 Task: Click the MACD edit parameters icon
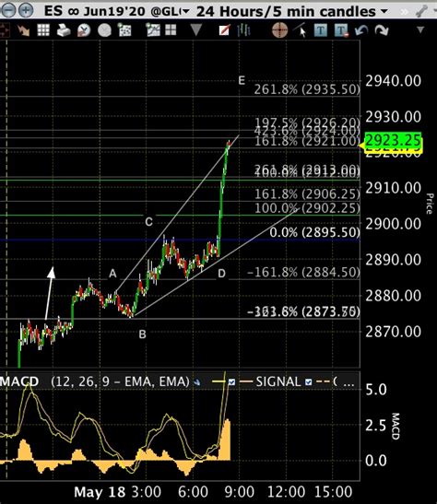[x=196, y=382]
